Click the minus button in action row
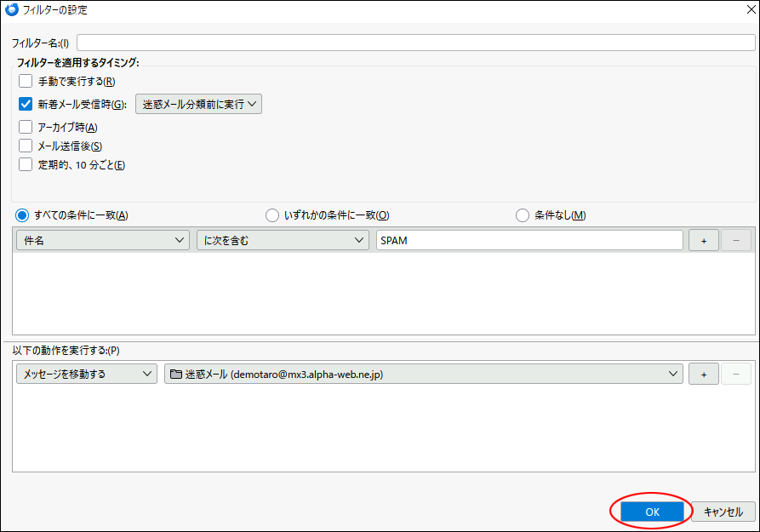Screen dimensions: 760x532 click(736, 374)
